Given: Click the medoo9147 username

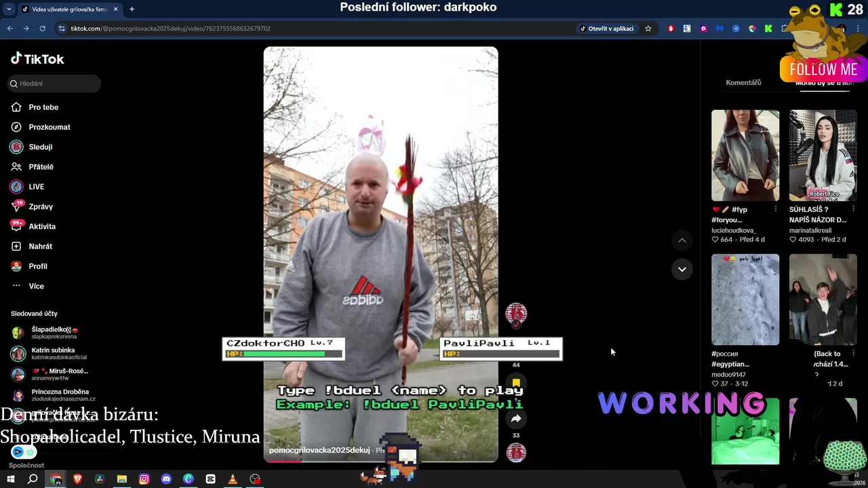Looking at the screenshot, I should click(728, 375).
